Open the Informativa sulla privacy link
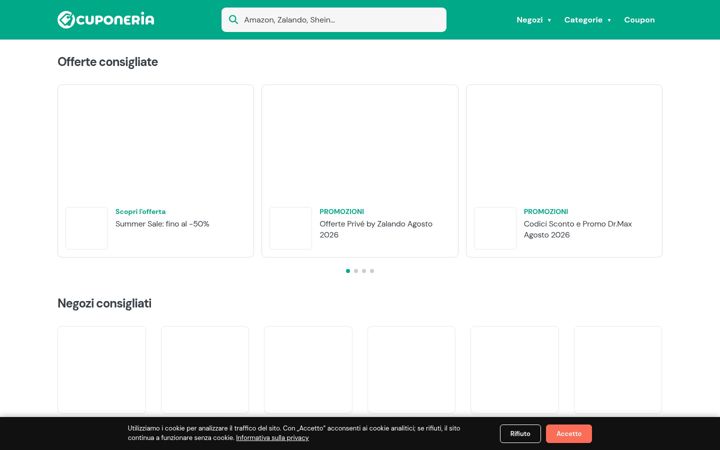Viewport: 720px width, 450px height. tap(272, 438)
